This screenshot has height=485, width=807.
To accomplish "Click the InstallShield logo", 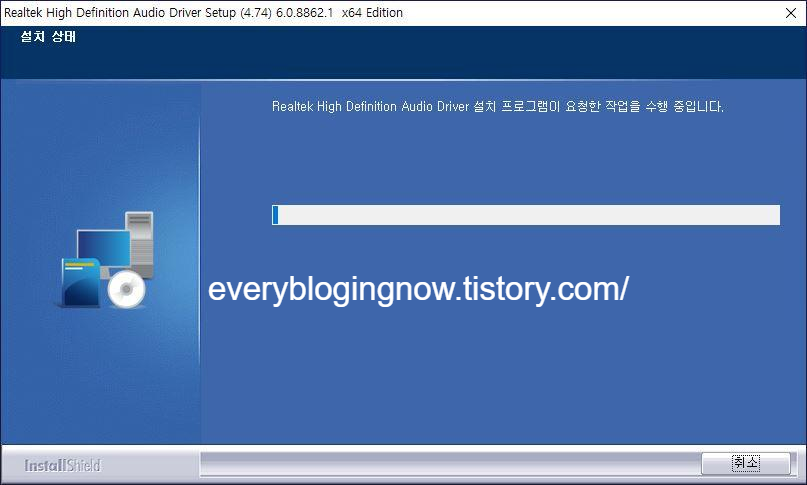I will point(63,465).
